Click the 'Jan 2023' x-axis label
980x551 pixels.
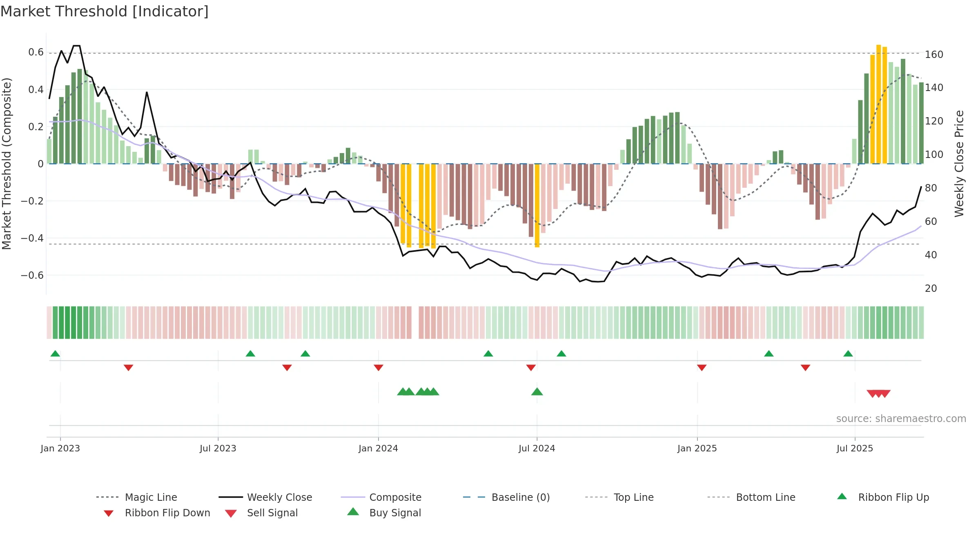(60, 448)
